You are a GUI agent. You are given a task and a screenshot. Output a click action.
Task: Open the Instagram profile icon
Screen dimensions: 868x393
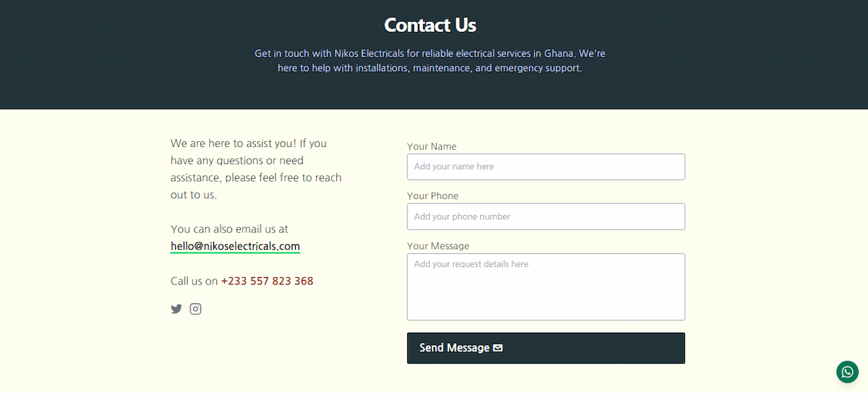click(195, 309)
